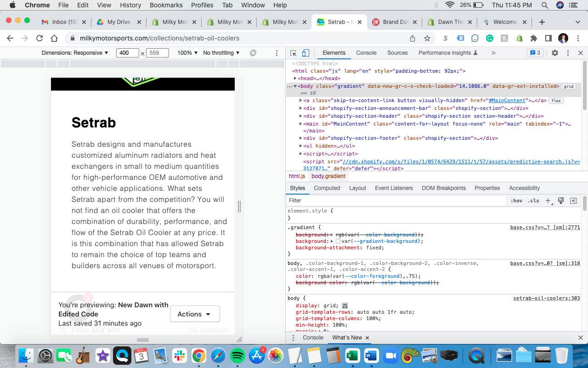Viewport: 588px width, 368px height.
Task: Switch to the Console tab
Action: 367,53
